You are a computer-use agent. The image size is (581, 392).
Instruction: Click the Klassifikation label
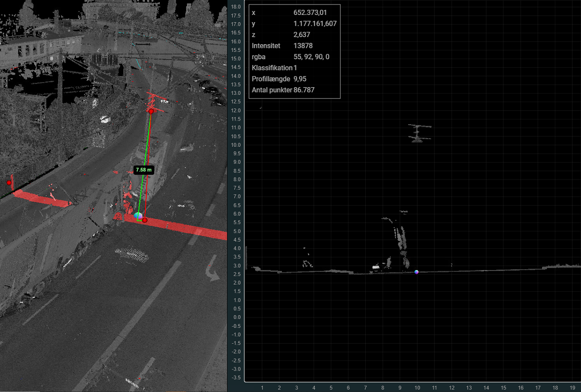point(272,68)
